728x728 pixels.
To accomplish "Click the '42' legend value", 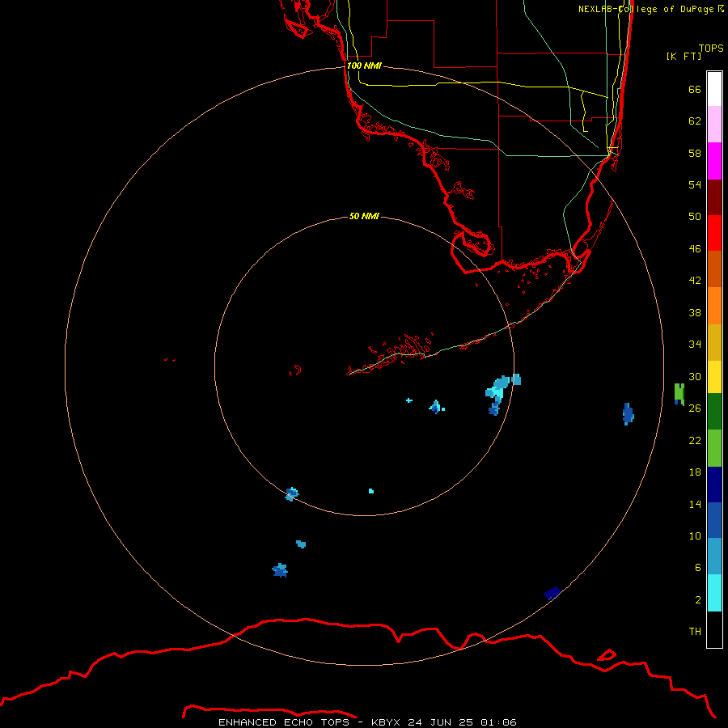I will pos(695,281).
